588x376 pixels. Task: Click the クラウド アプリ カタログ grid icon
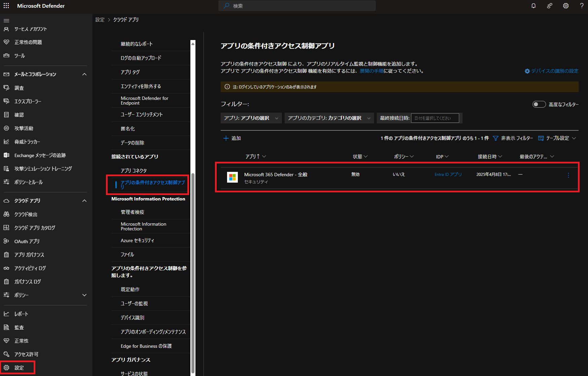6,228
